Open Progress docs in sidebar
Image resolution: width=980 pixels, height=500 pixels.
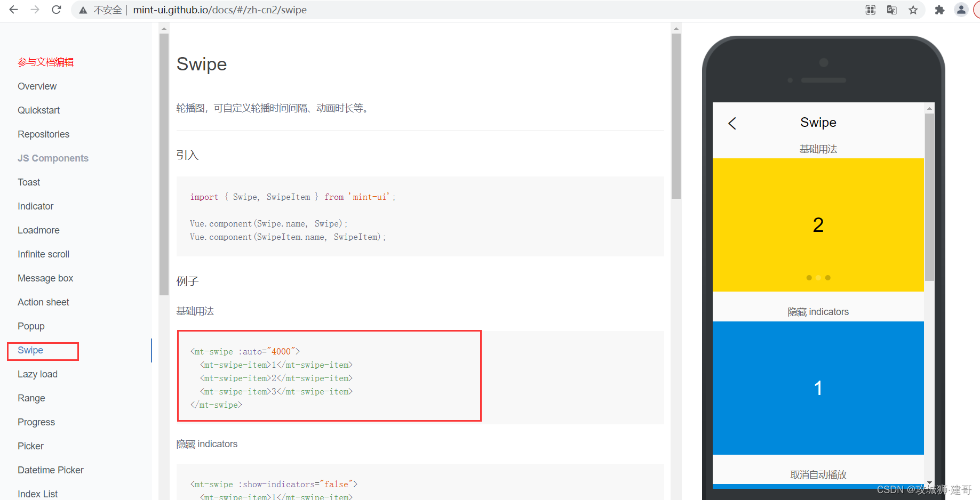(x=36, y=422)
